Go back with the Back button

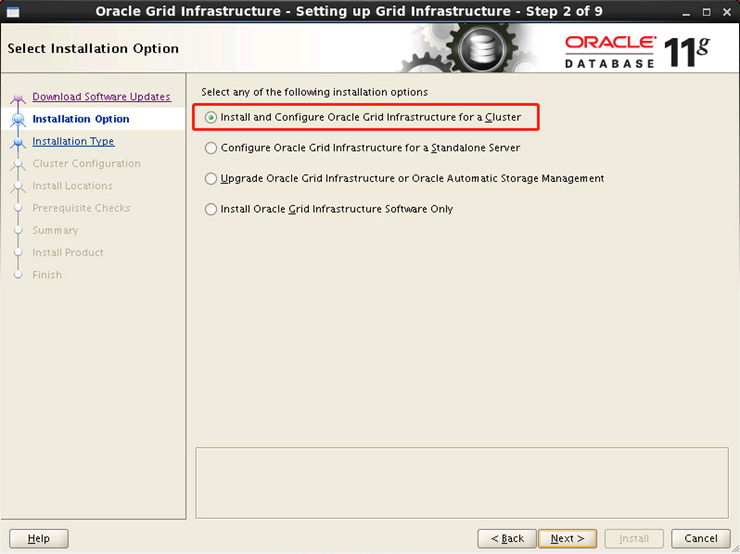[507, 538]
